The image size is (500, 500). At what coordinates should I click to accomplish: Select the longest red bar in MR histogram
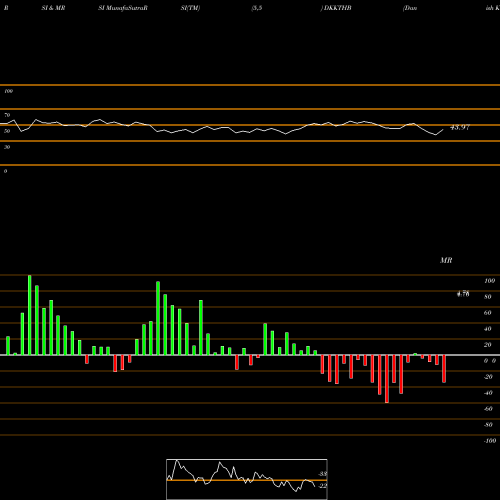(x=387, y=379)
